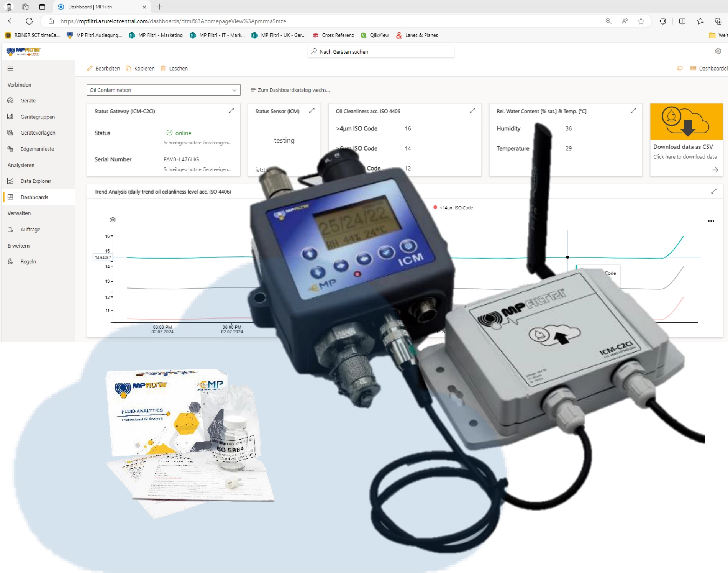Screen dimensions: 728x573
Task: Refresh the page in the browser
Action: (x=29, y=21)
